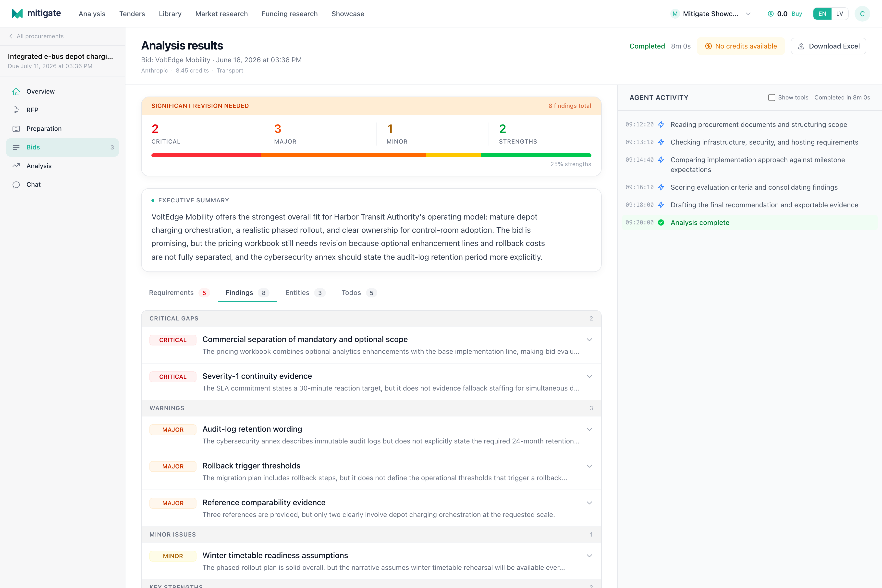Screen dimensions: 882x588
Task: Click the Chat bubble icon
Action: point(16,184)
